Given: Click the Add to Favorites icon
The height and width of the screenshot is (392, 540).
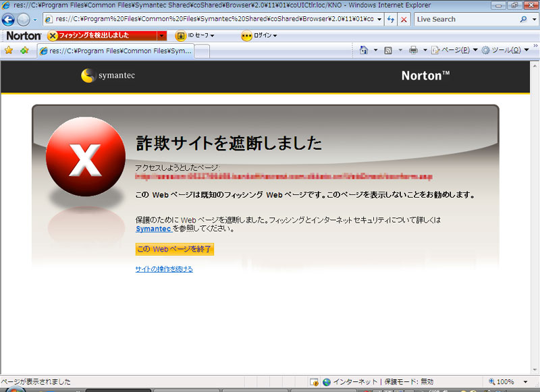Looking at the screenshot, I should 24,51.
